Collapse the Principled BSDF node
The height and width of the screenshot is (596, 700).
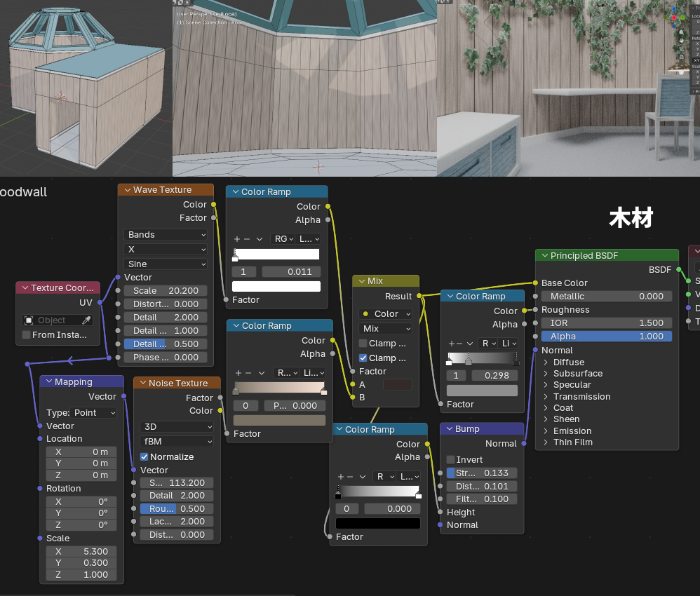(x=544, y=256)
